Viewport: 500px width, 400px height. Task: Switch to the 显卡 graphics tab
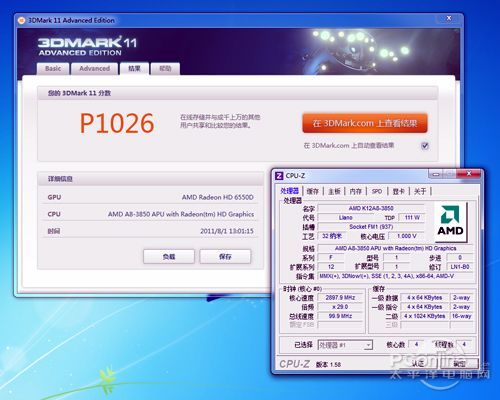tap(398, 191)
